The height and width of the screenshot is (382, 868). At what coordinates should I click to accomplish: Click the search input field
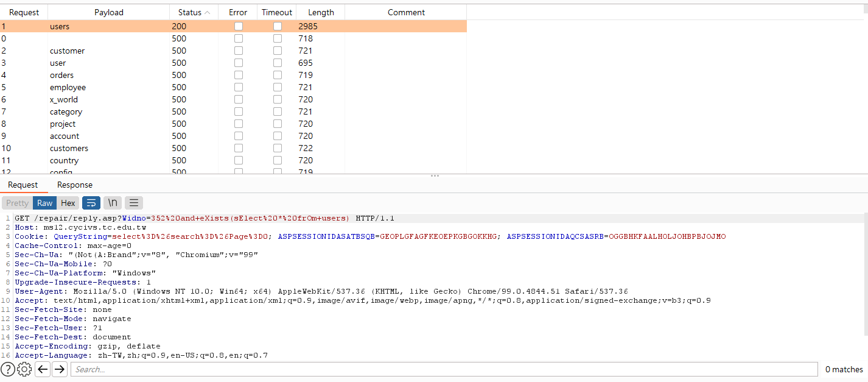pos(444,369)
